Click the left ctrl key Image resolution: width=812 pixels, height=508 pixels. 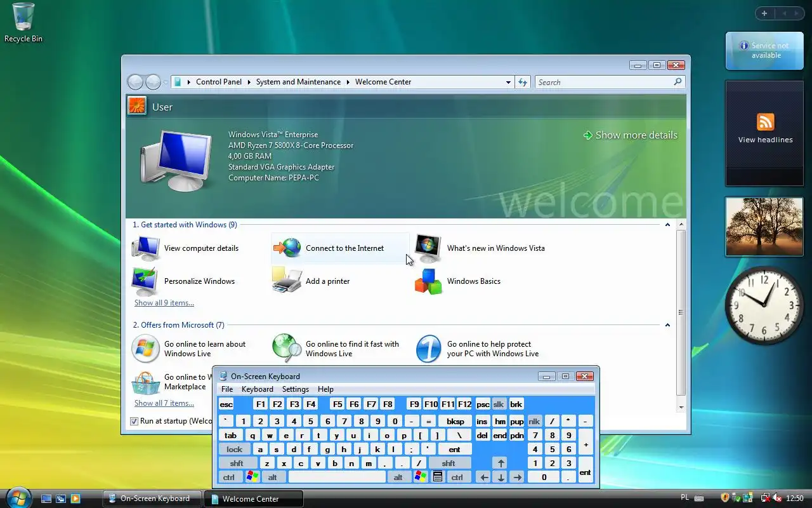coord(228,477)
